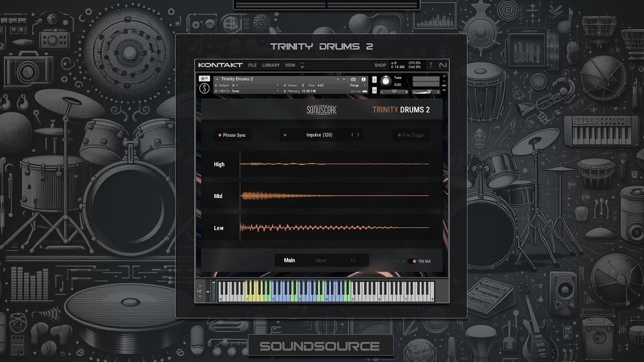
Task: Click the Memory 13.30 MB value
Action: tap(308, 91)
